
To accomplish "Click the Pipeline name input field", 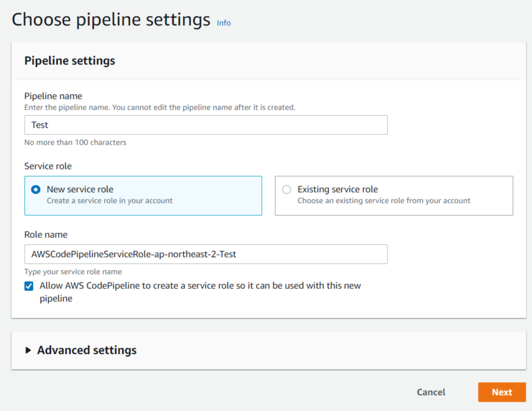I will point(206,125).
